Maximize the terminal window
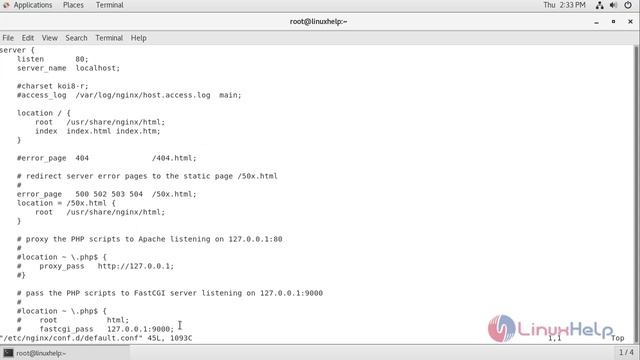The image size is (640, 360). click(x=613, y=22)
